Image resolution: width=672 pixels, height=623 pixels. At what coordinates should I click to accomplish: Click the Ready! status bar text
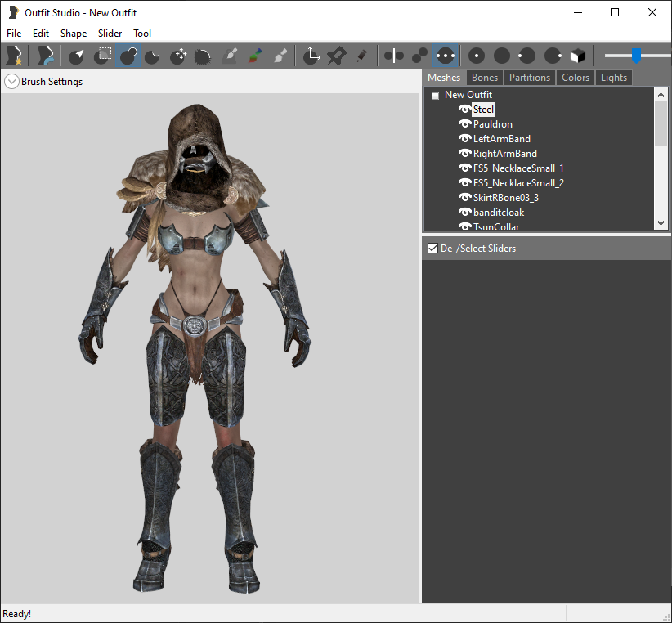16,613
